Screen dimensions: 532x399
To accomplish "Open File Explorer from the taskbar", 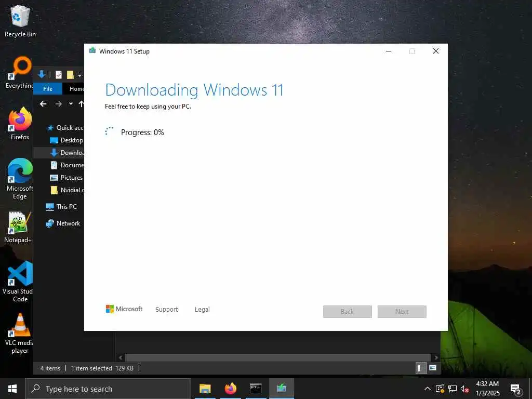I will (x=205, y=389).
